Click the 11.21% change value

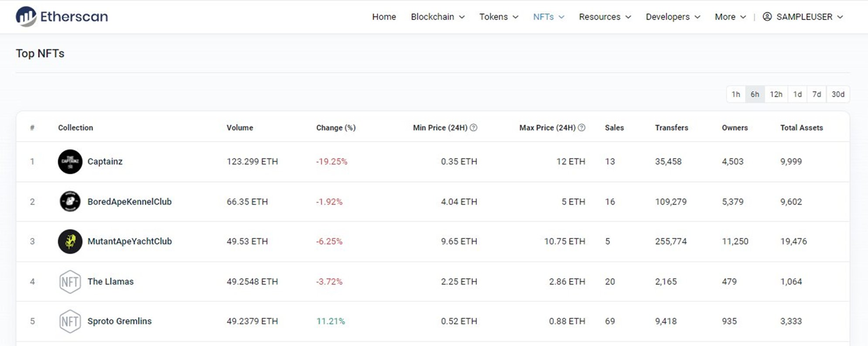click(331, 321)
